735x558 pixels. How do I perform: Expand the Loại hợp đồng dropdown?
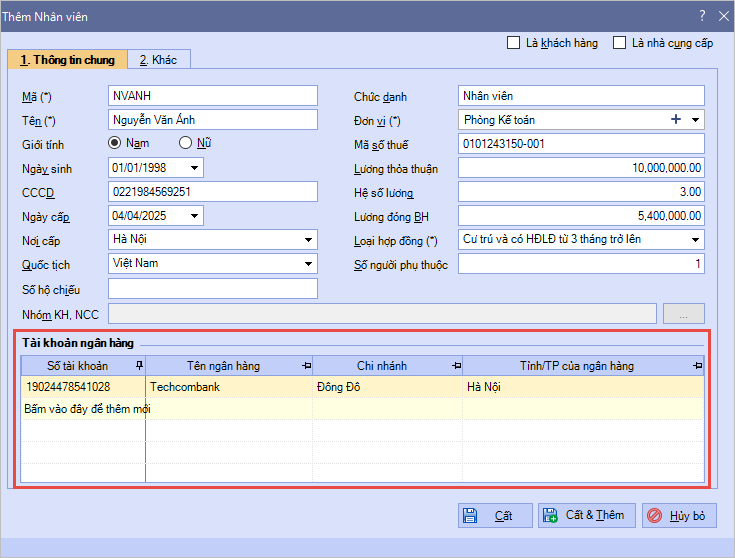696,240
